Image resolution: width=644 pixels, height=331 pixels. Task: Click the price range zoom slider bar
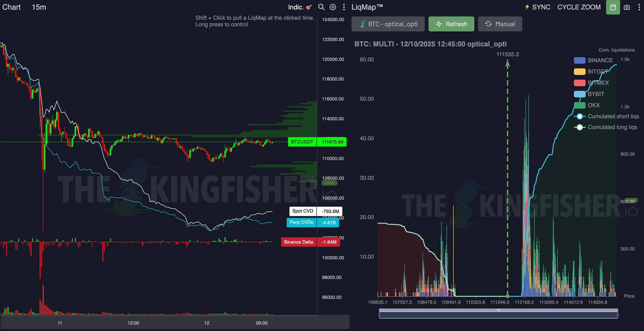[x=498, y=314]
